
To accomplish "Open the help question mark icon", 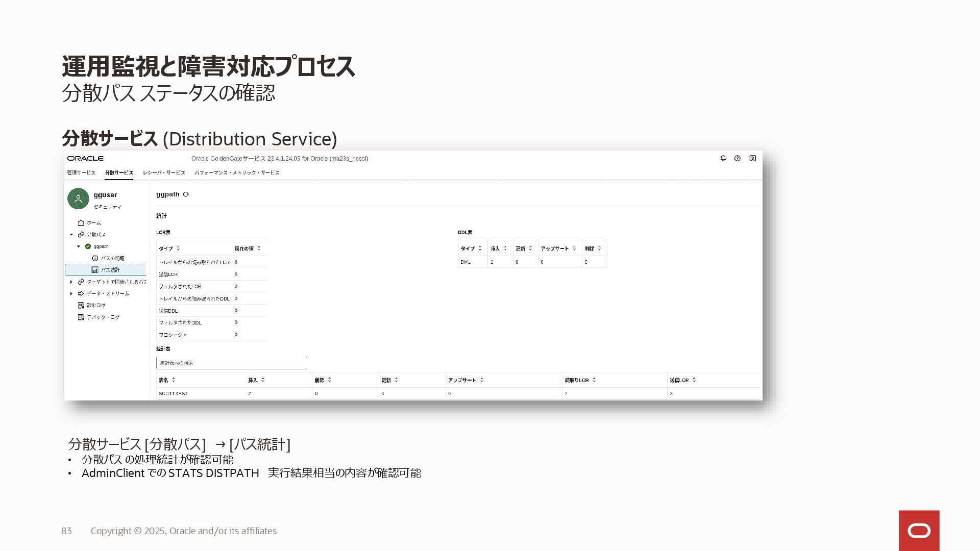I will [x=737, y=159].
